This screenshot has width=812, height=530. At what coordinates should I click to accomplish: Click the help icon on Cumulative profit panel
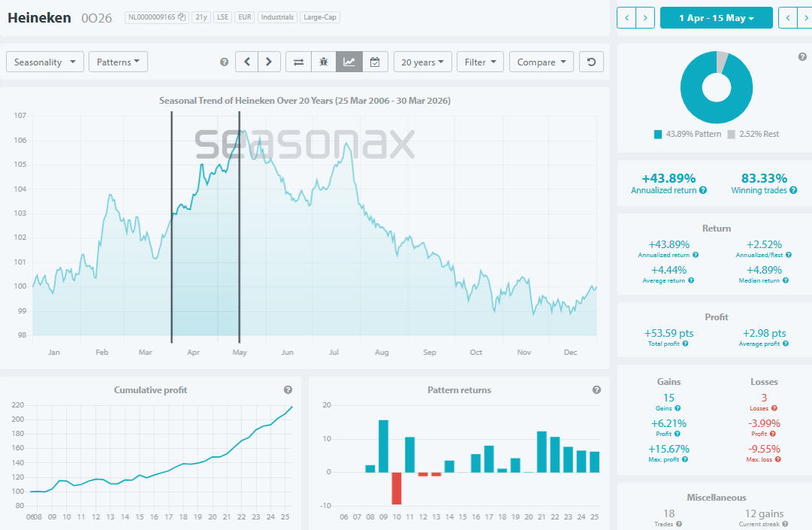click(288, 389)
